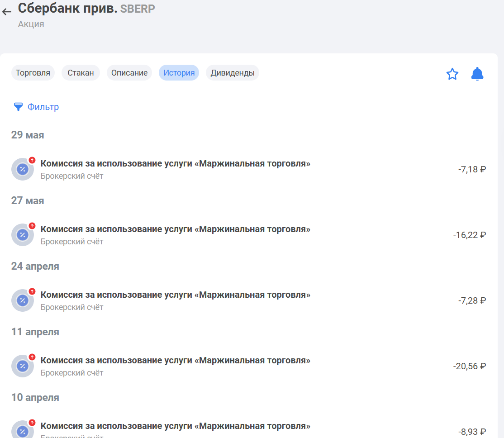
Task: Switch to the Торговля tab
Action: tap(33, 73)
